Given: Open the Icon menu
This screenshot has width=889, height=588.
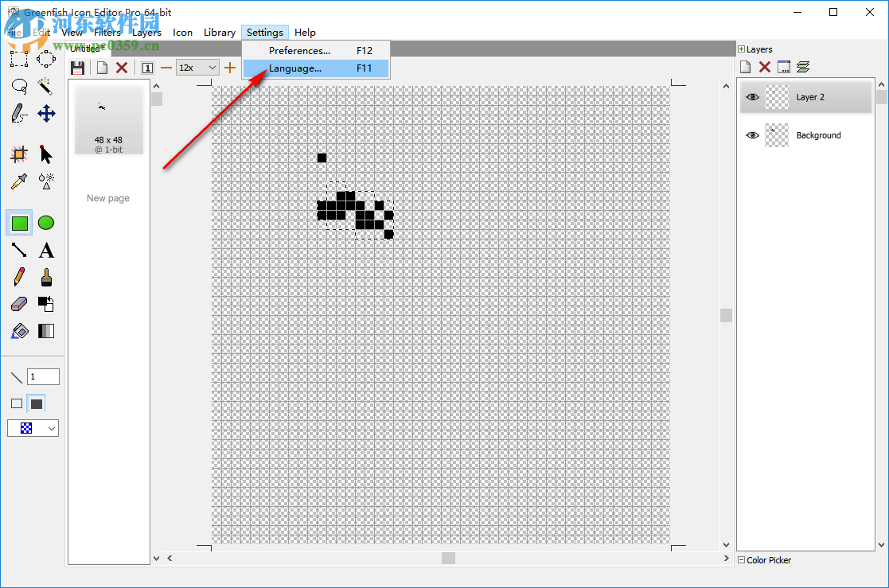Looking at the screenshot, I should [182, 33].
